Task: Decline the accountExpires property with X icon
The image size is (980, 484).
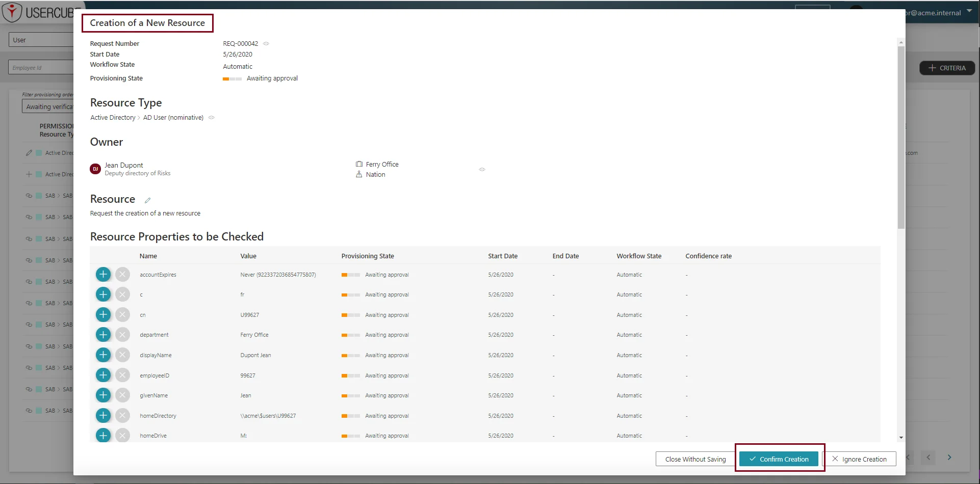Action: tap(122, 275)
